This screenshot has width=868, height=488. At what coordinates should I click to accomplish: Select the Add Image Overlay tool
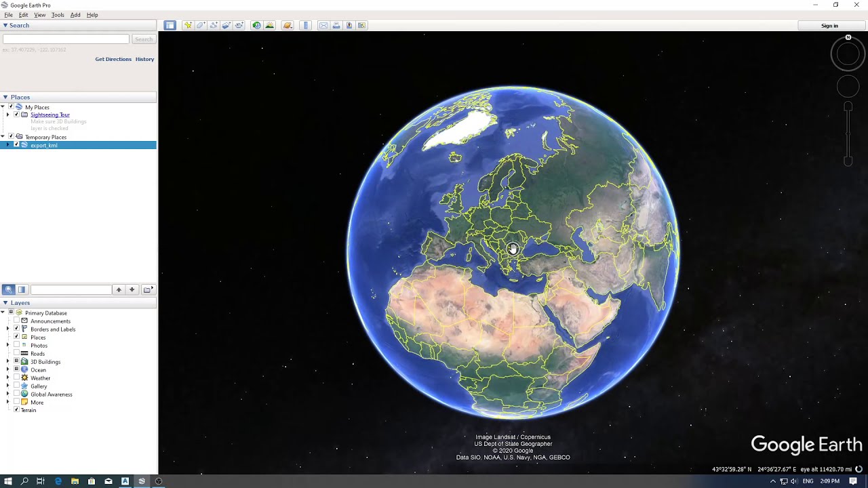pyautogui.click(x=226, y=26)
